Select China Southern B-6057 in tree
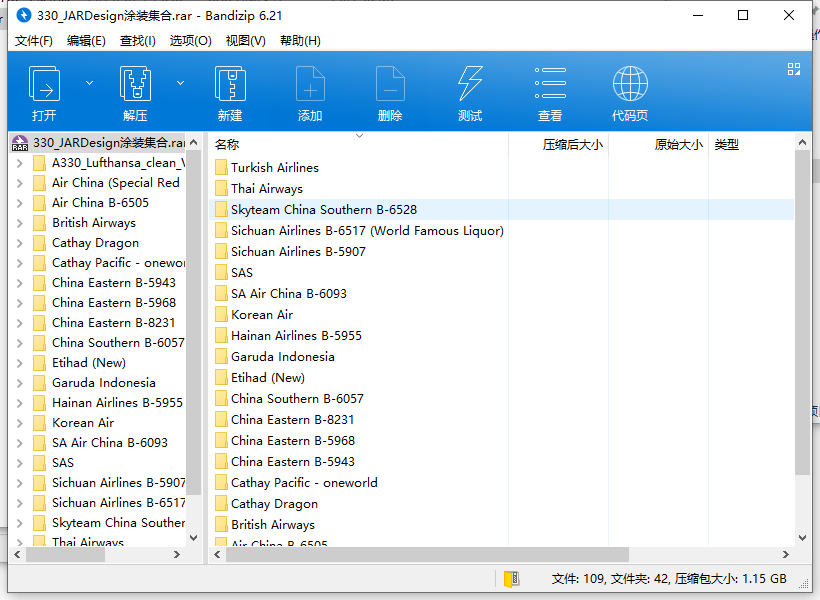 coord(118,343)
